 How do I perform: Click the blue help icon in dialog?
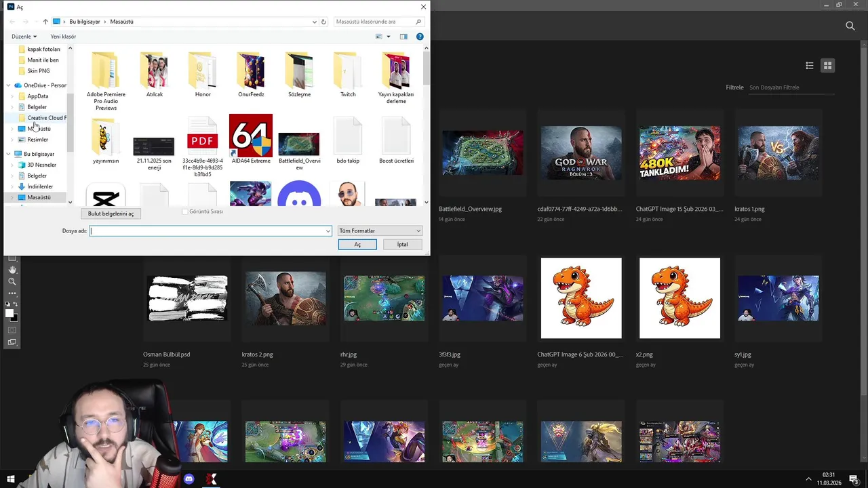coord(420,37)
